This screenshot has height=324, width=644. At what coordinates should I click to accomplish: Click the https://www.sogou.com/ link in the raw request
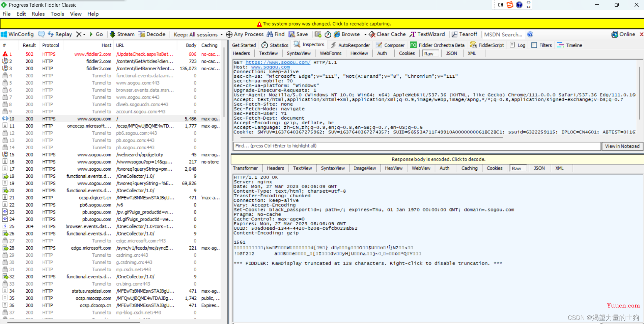278,62
